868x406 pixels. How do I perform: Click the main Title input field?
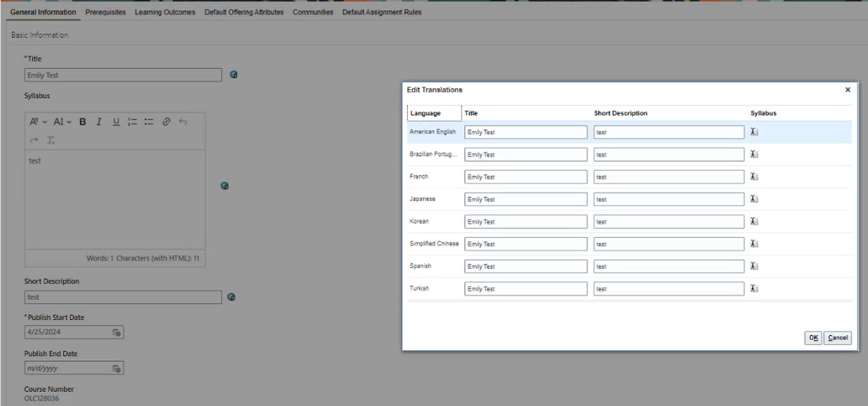(x=123, y=75)
